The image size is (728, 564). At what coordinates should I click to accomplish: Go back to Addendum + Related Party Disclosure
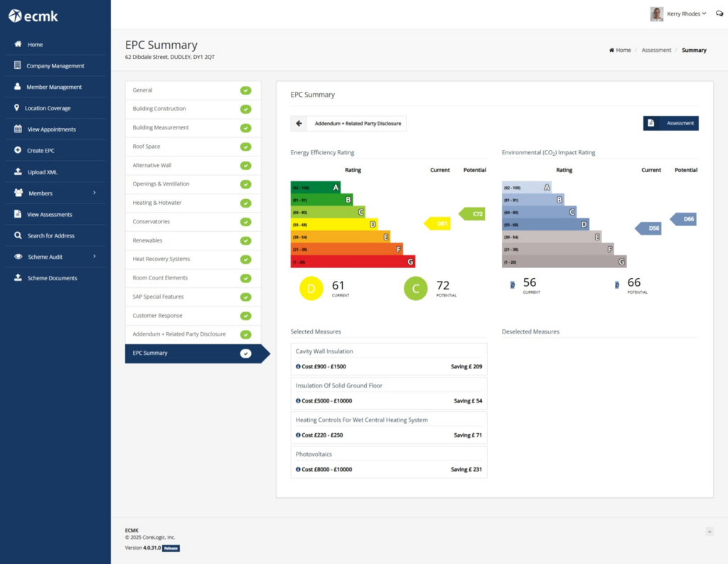tap(348, 124)
